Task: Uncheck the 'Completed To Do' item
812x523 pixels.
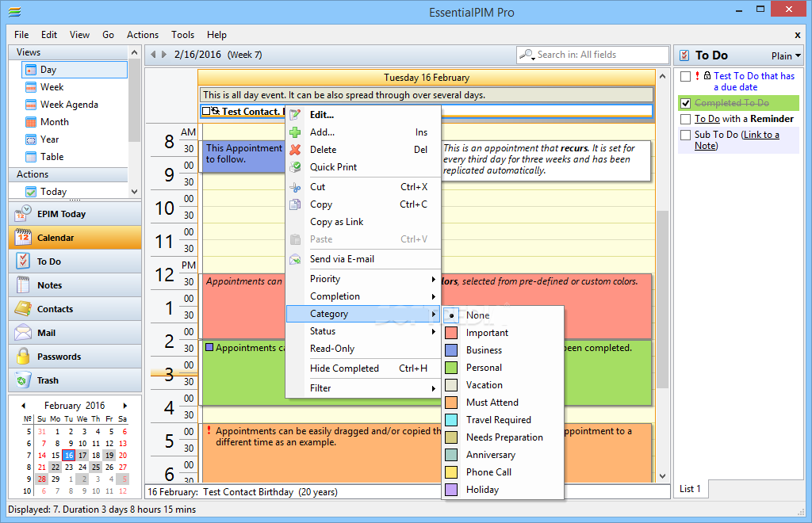Action: click(x=687, y=104)
